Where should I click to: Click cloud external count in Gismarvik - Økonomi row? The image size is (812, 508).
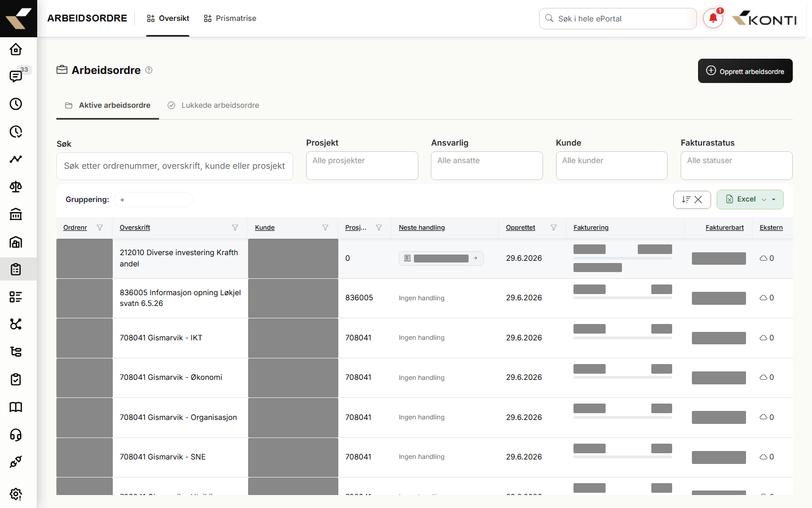click(767, 377)
